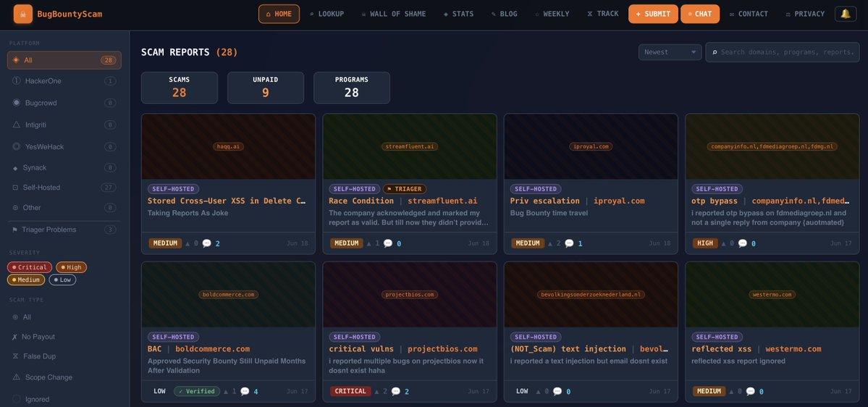Image resolution: width=868 pixels, height=407 pixels.
Task: Upvote the westermo.com report
Action: tap(736, 392)
